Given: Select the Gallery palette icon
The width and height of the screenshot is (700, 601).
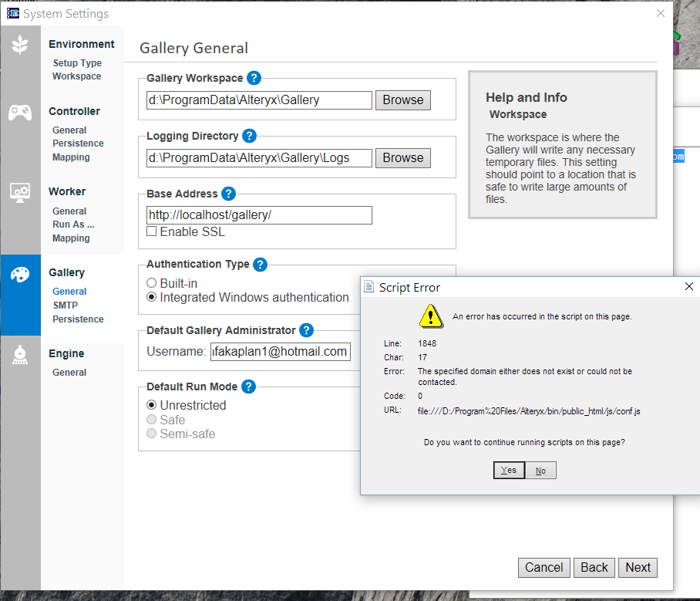Looking at the screenshot, I should click(x=20, y=275).
